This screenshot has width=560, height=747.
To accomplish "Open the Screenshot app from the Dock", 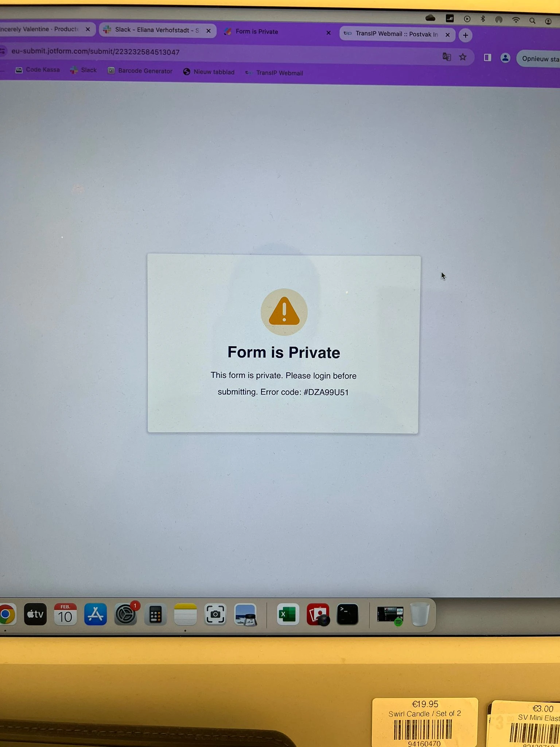I will [x=215, y=615].
